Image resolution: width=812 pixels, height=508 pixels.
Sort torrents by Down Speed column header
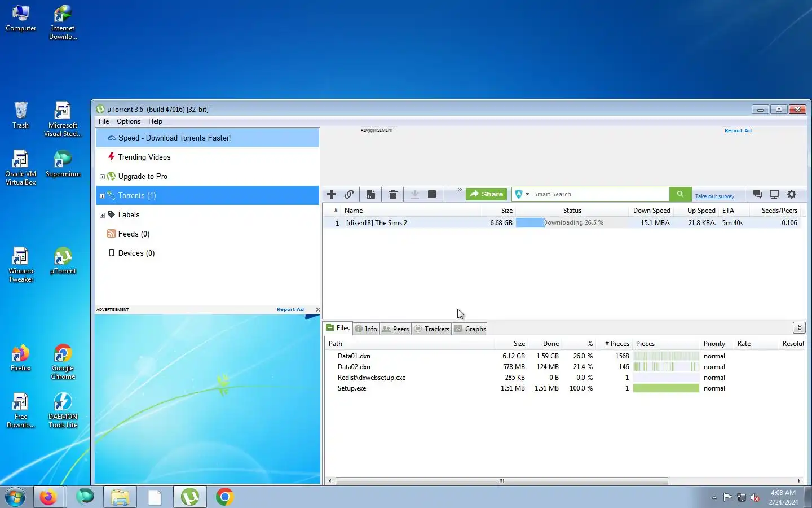651,211
